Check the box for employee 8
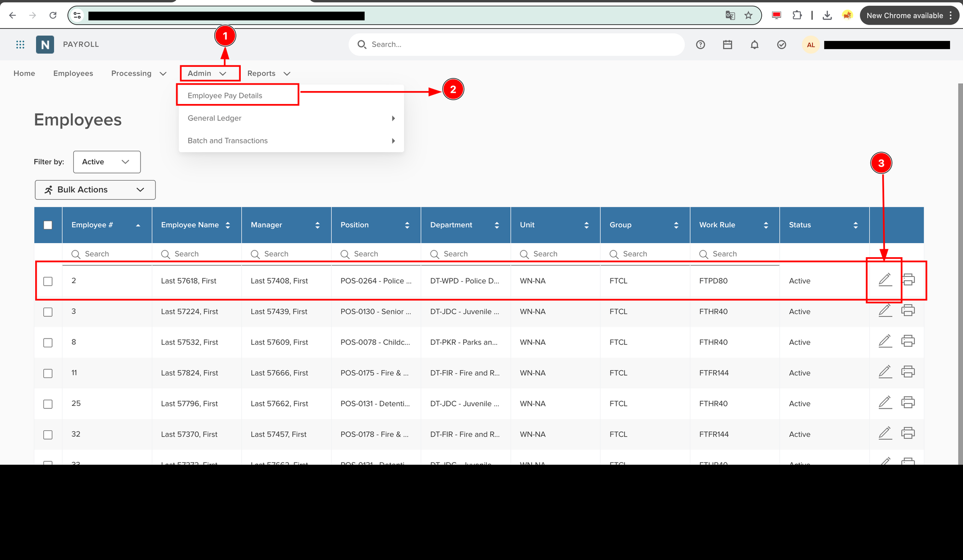This screenshot has height=560, width=963. [48, 343]
